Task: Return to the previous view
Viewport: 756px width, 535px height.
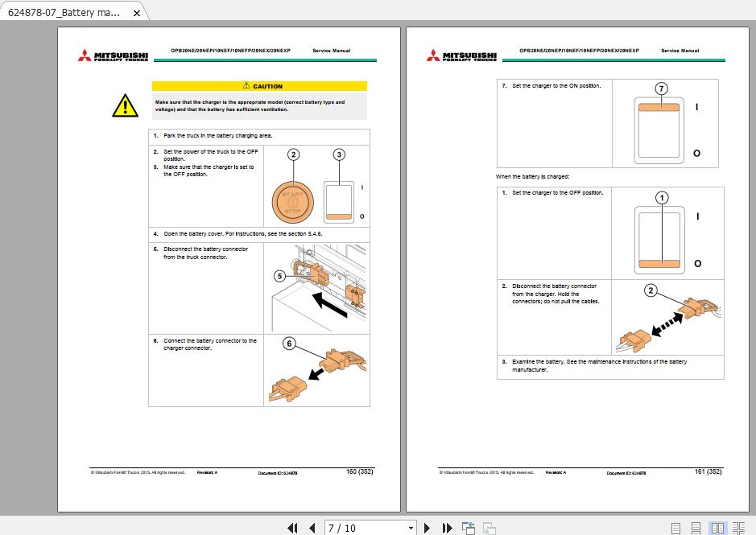Action: [468, 528]
